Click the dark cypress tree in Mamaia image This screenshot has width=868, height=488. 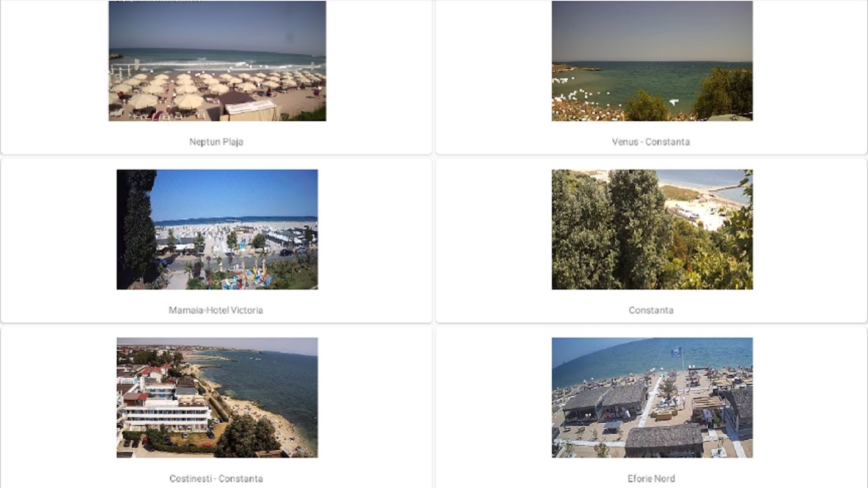139,226
